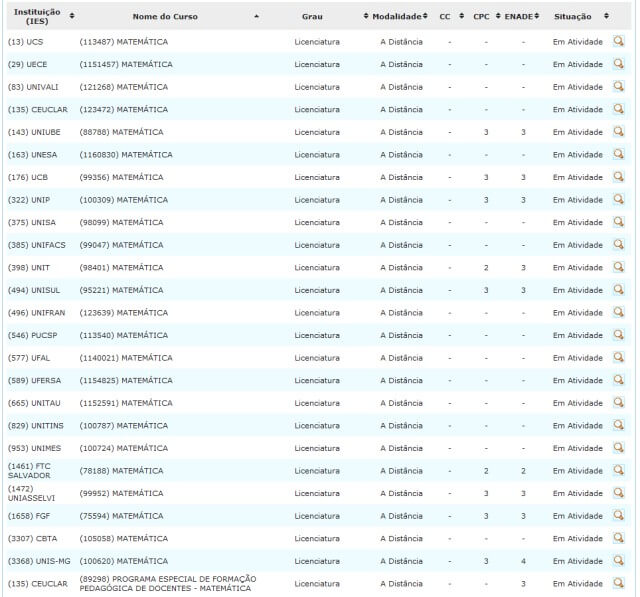The image size is (640, 597).
Task: Click the ENADE header label
Action: tap(518, 17)
